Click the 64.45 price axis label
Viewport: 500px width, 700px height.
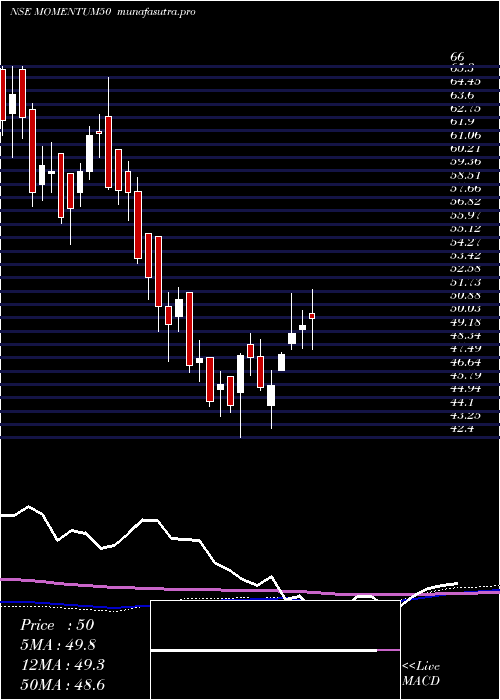pyautogui.click(x=465, y=82)
